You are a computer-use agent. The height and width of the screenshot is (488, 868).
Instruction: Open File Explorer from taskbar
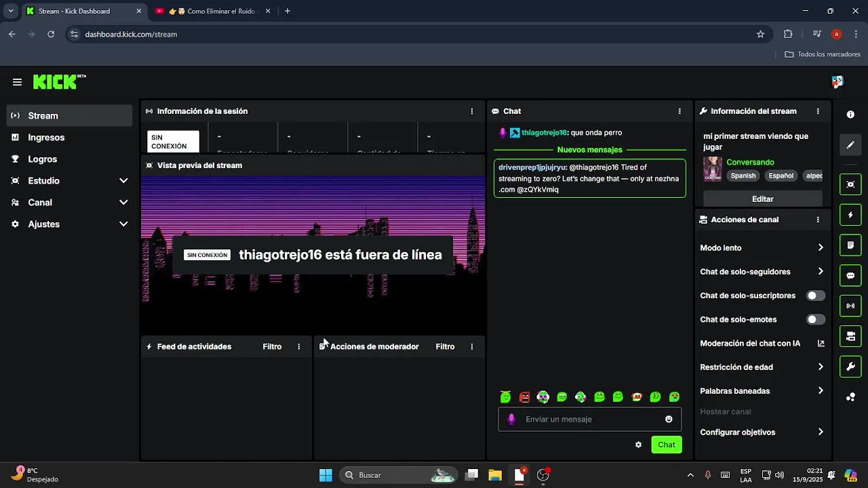click(495, 475)
